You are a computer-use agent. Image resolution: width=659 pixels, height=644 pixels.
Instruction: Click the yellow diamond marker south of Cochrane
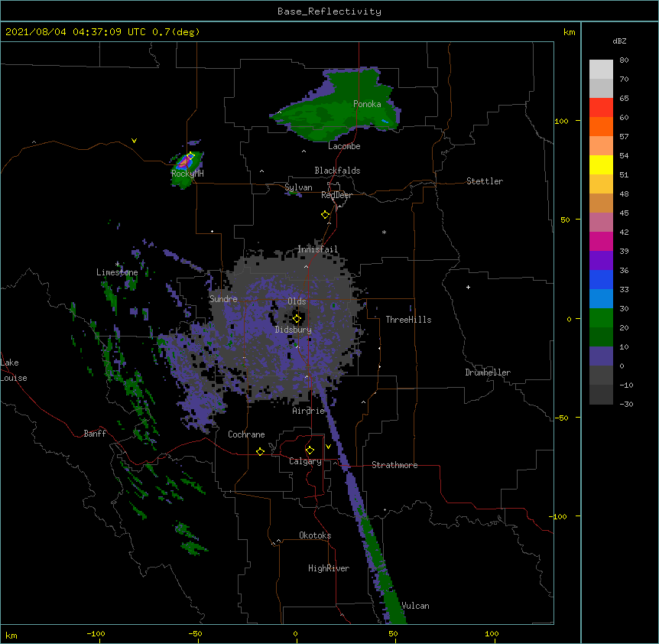260,451
